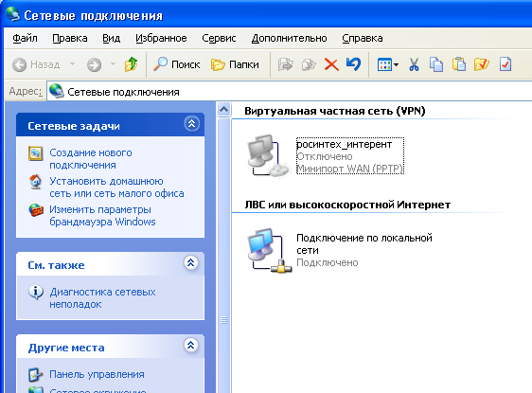Go up one folder level icon
Screen dimensions: 532x393
[x=132, y=64]
